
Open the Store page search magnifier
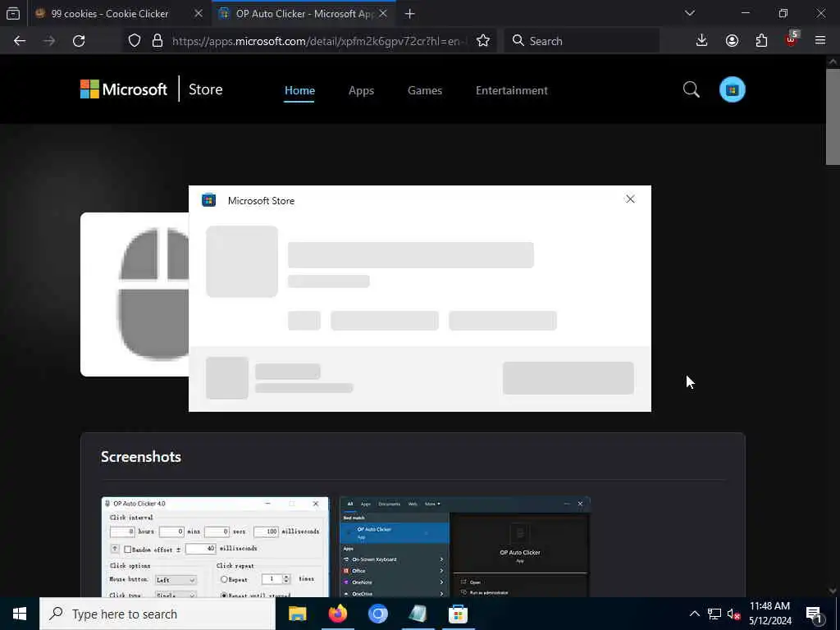coord(691,89)
